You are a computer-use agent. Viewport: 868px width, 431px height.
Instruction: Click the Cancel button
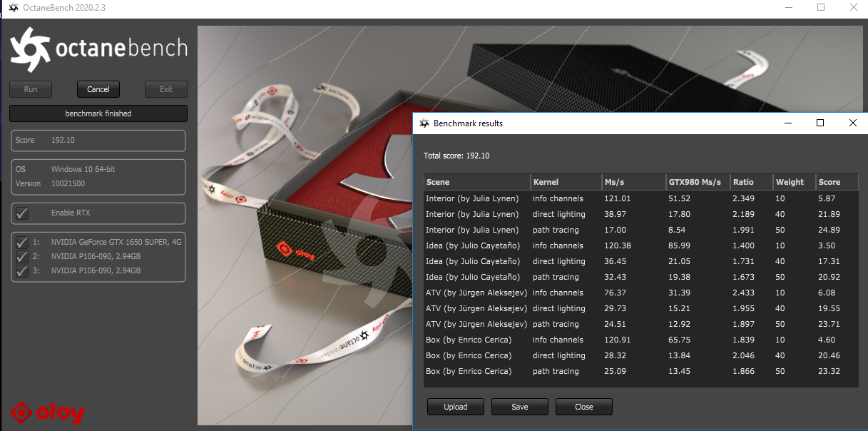pyautogui.click(x=98, y=89)
